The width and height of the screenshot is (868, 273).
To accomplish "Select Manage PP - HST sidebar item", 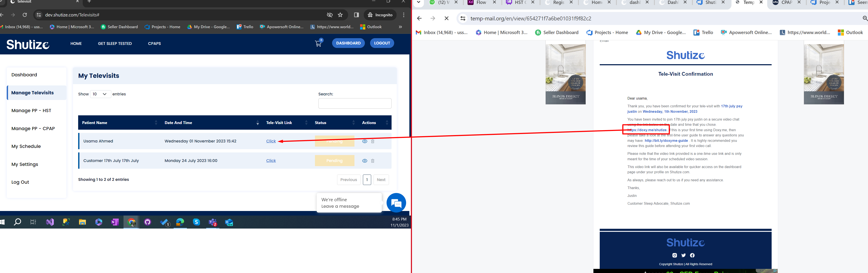I will (31, 111).
